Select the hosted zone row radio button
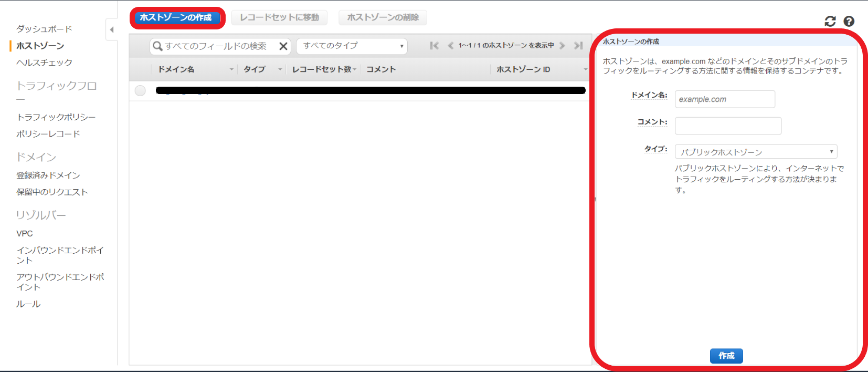The height and width of the screenshot is (372, 868). (140, 90)
